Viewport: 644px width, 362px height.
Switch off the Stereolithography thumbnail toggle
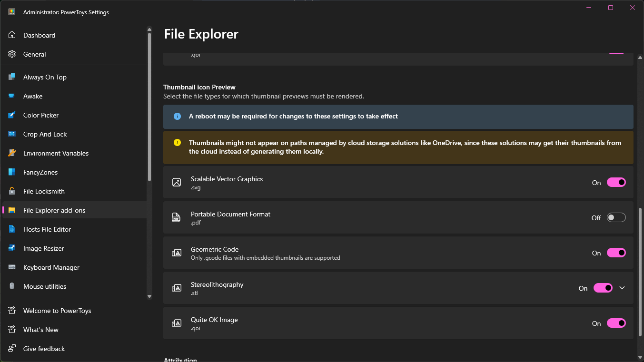click(603, 288)
